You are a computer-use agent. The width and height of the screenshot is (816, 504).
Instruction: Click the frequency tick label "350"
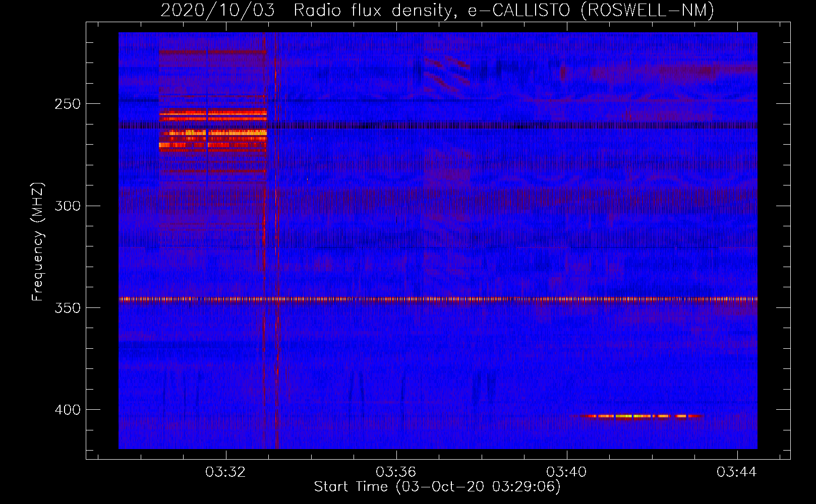pos(68,308)
